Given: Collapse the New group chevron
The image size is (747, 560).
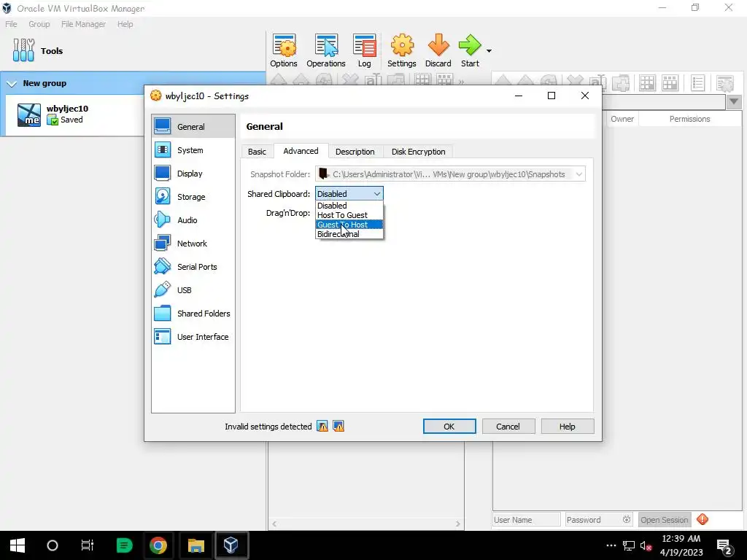Looking at the screenshot, I should coord(12,84).
